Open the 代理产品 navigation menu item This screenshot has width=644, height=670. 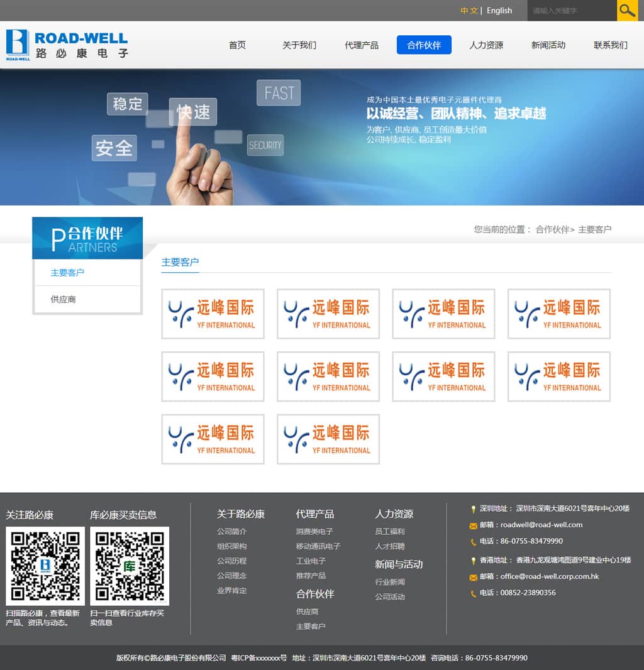[362, 45]
